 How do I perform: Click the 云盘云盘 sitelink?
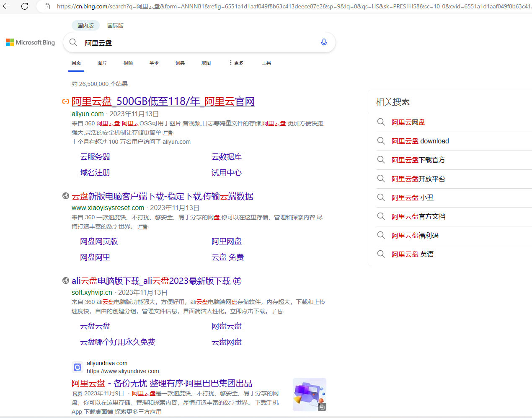pos(95,326)
